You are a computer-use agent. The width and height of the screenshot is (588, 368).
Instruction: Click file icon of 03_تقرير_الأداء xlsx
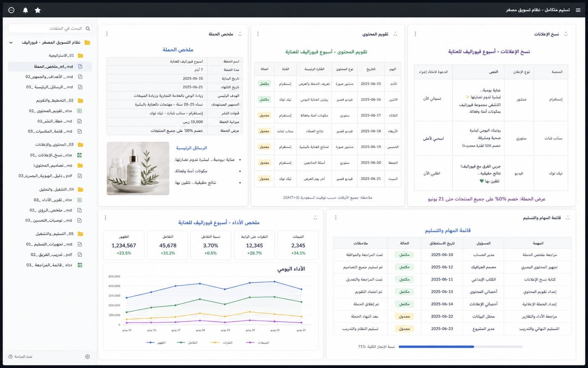80,200
